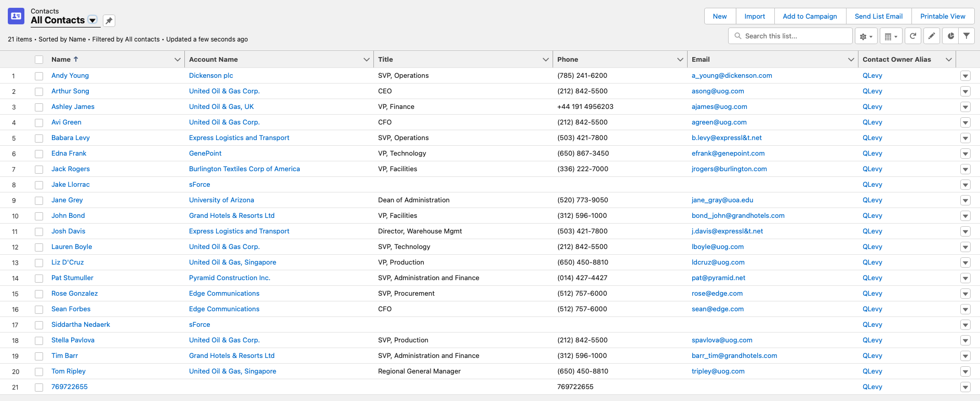Select the checkbox for Andy Young
The height and width of the screenshot is (401, 980).
click(39, 76)
